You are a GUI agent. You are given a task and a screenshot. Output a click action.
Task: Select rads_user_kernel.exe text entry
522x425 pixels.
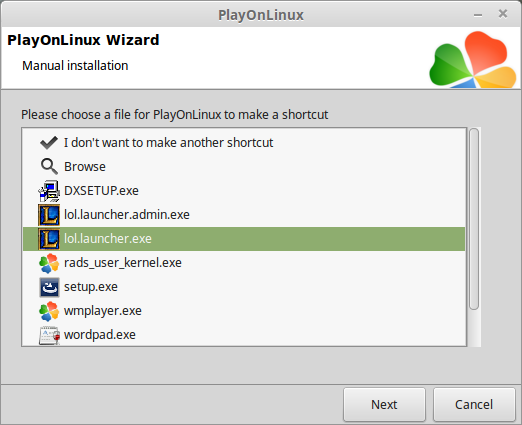123,263
